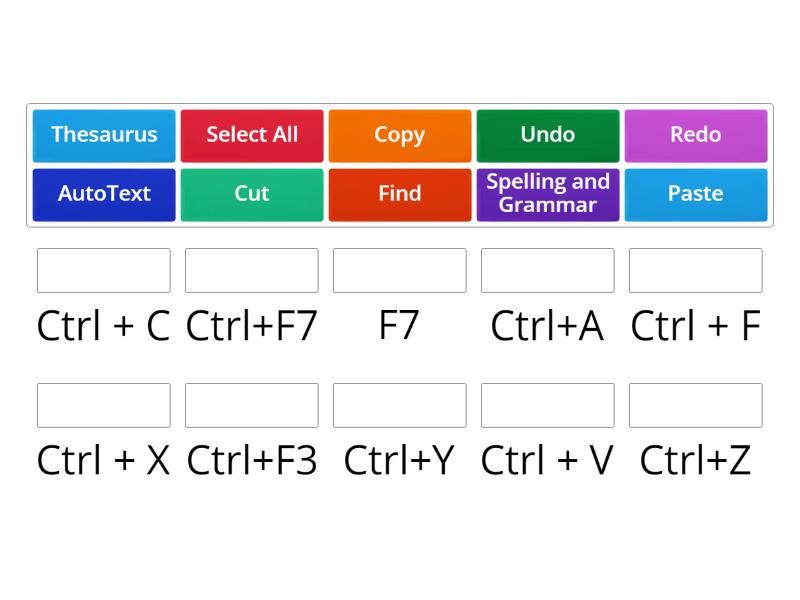
Task: Click the answer box above Ctrl + F
Action: click(x=696, y=270)
